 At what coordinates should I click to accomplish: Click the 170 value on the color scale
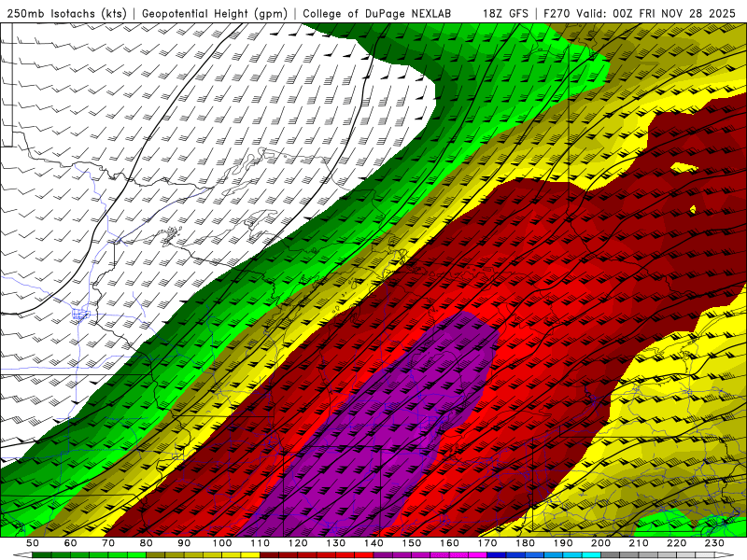pyautogui.click(x=487, y=543)
